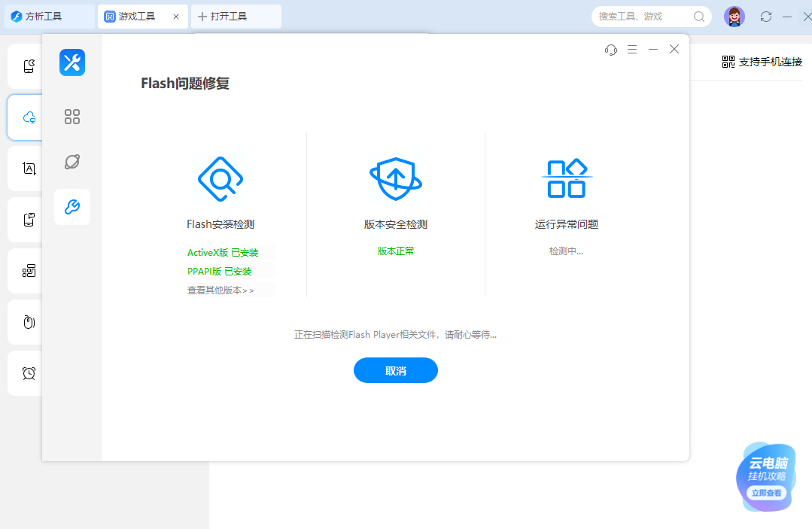Select the mouse icon in the left sidebar

[27, 321]
